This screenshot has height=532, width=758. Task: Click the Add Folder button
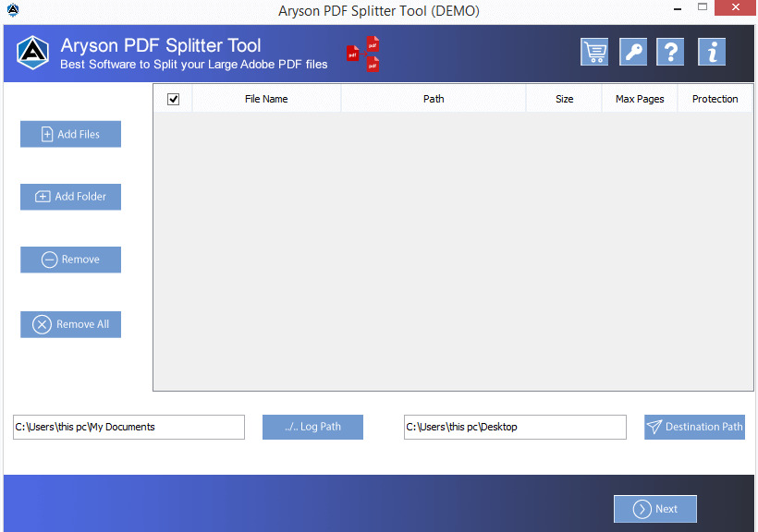(x=70, y=197)
